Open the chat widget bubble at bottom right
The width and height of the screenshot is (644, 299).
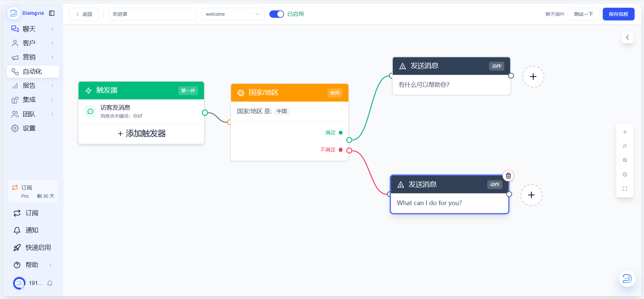627,279
